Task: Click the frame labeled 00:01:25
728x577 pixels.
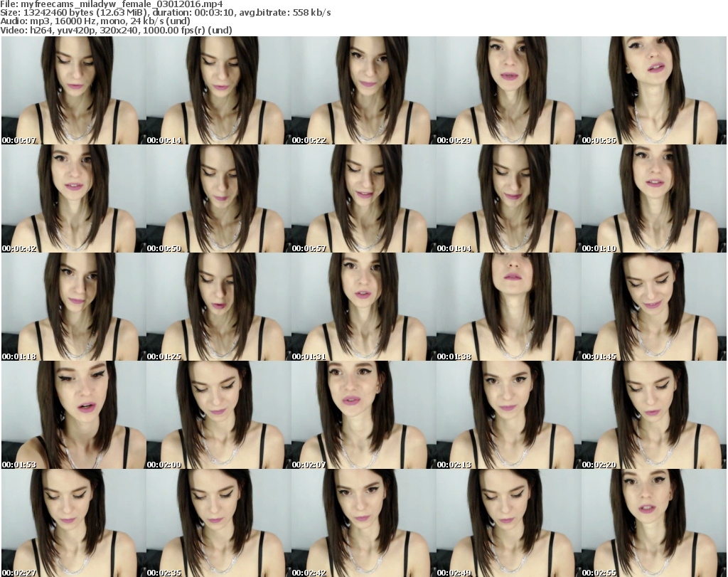Action: pos(219,307)
